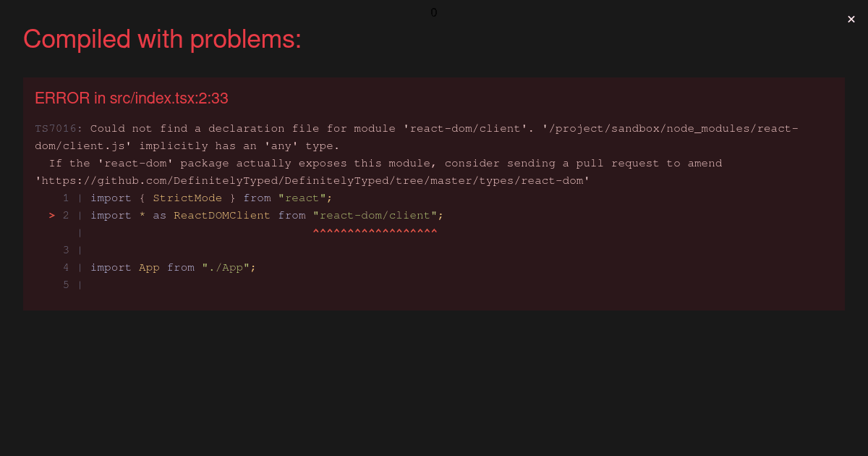Open the src/index.tsx:2:33 error location
This screenshot has width=868, height=456.
132,98
